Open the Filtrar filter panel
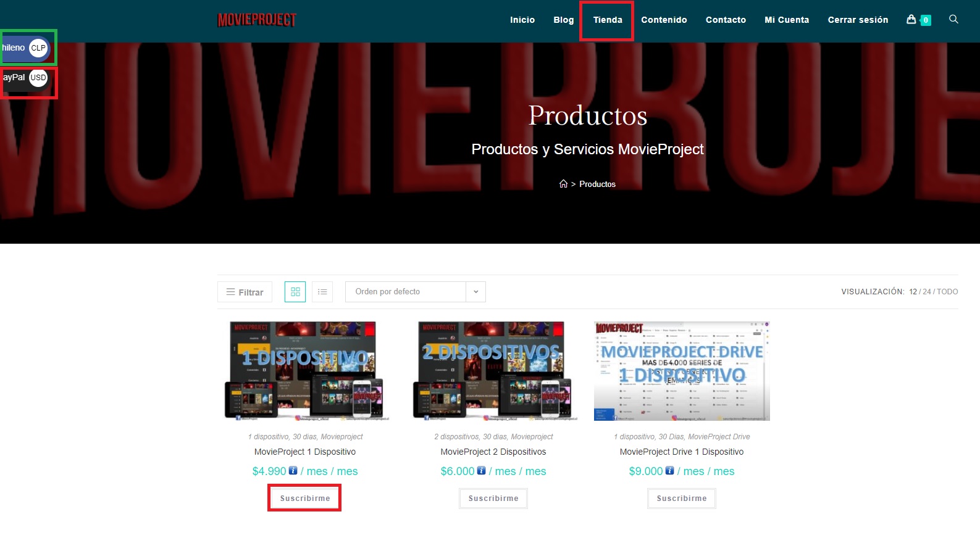The image size is (980, 538). click(245, 292)
